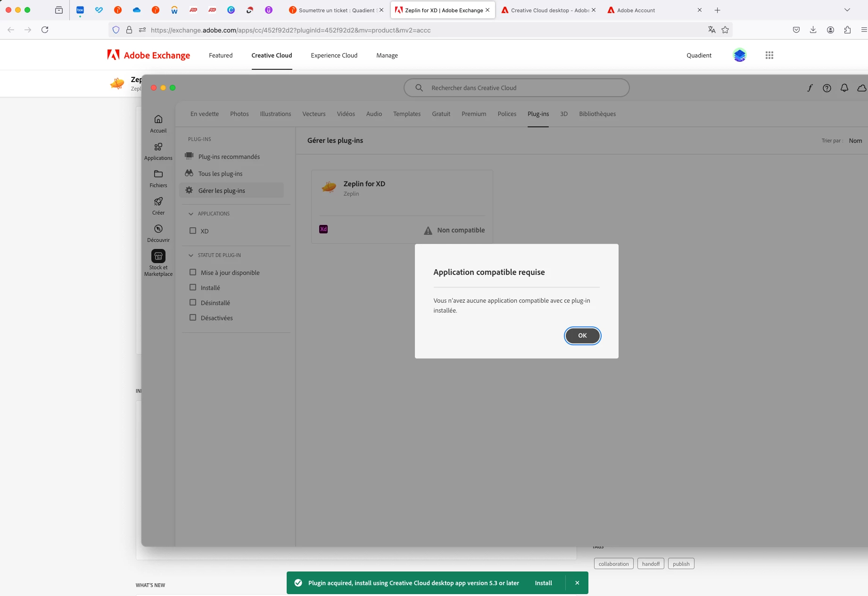Click Quadient account name link
868x596 pixels.
click(x=699, y=55)
